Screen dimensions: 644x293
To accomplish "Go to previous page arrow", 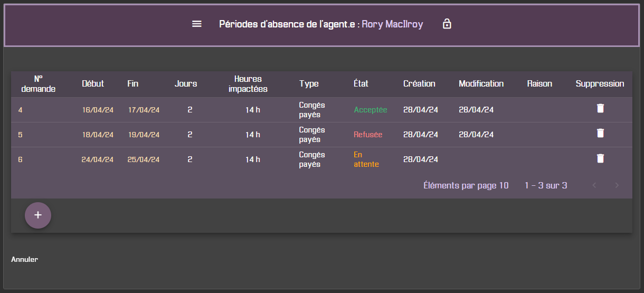I will coord(594,185).
